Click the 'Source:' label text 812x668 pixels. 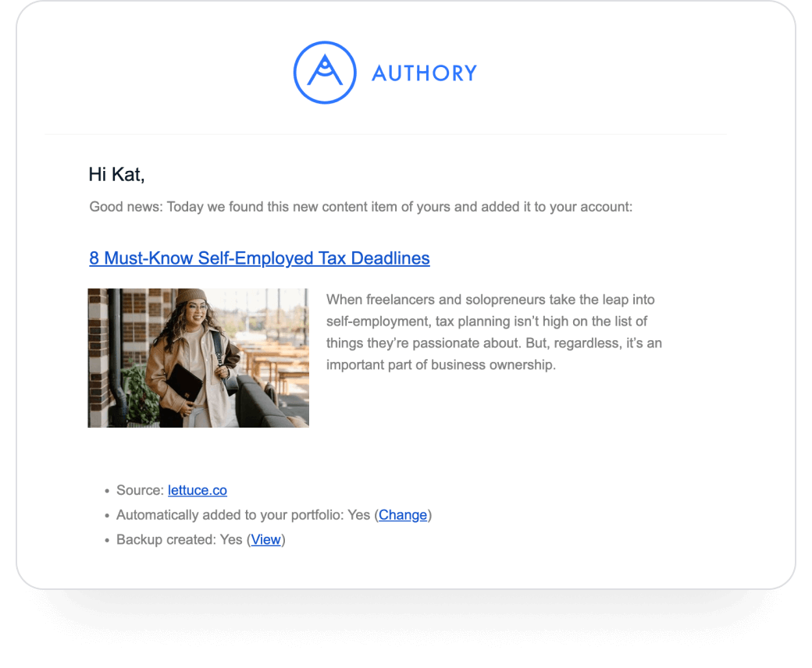140,490
